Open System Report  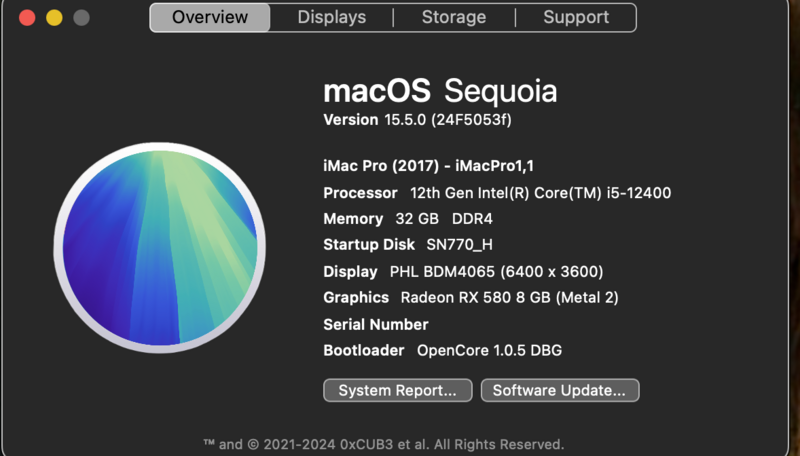tap(397, 390)
